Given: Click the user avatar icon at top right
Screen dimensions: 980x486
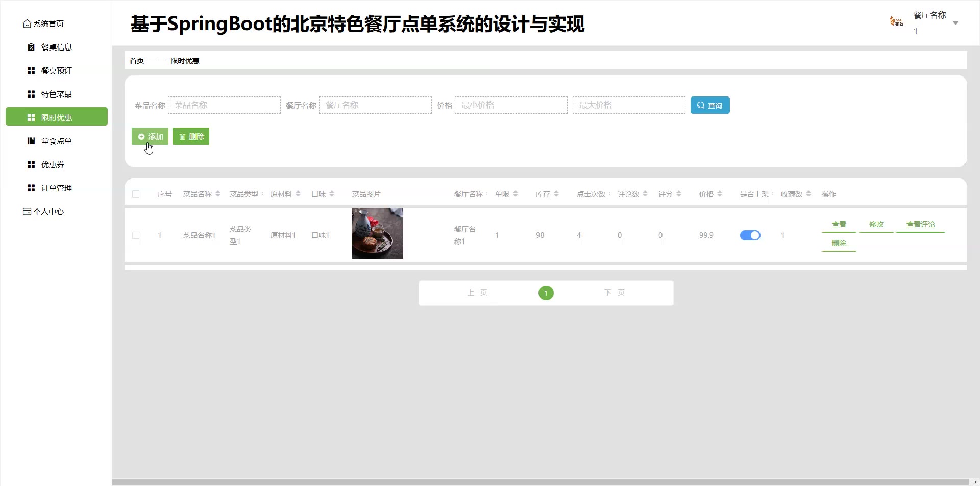Looking at the screenshot, I should click(896, 21).
